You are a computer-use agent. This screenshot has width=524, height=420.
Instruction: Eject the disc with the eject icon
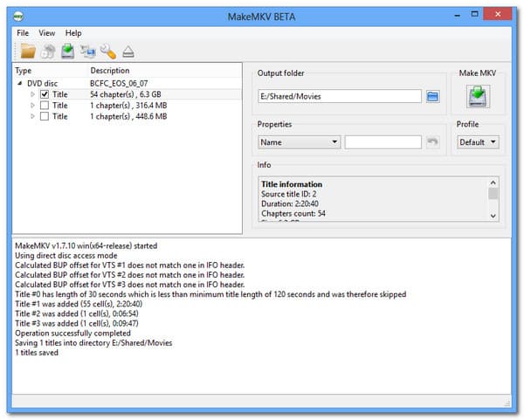[128, 52]
